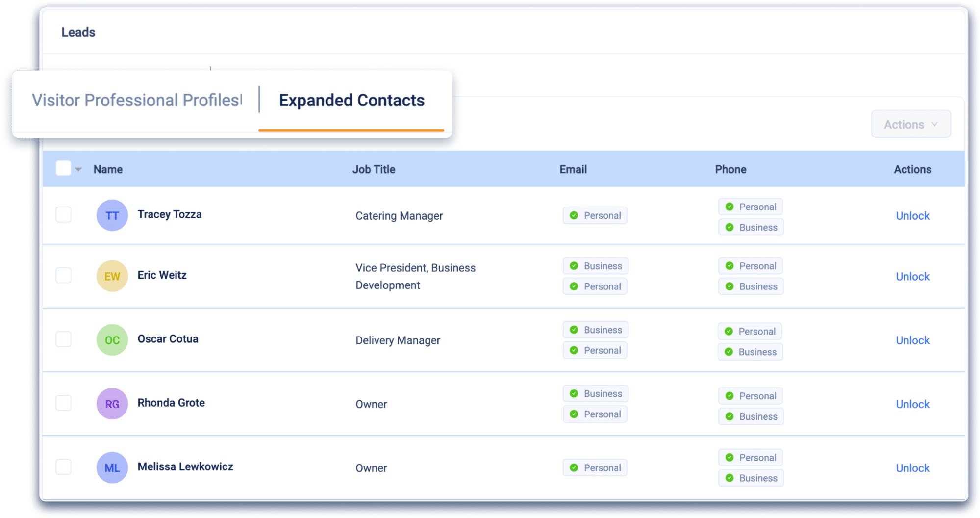Check the box for Rhonda Grote

point(63,403)
